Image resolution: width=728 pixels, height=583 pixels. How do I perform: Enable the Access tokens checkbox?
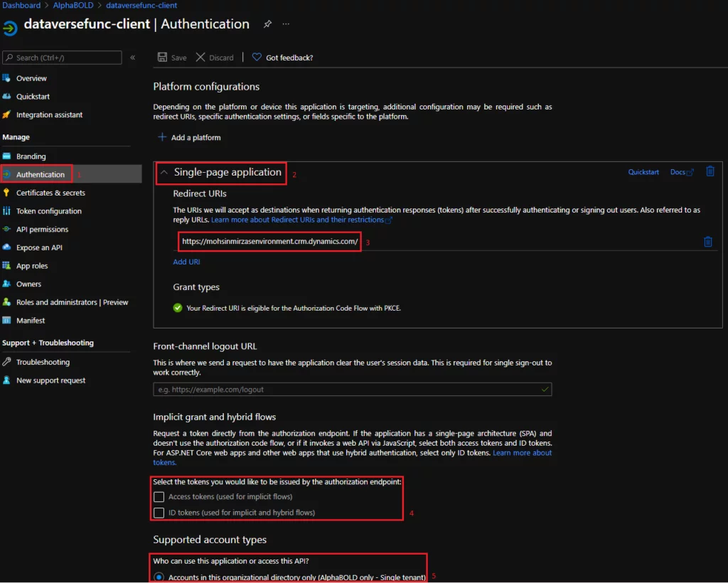tap(159, 497)
